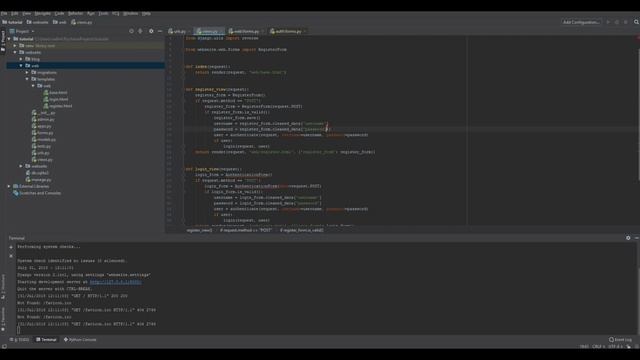Expand the External Libraries node
The image size is (640, 360).
[9, 186]
